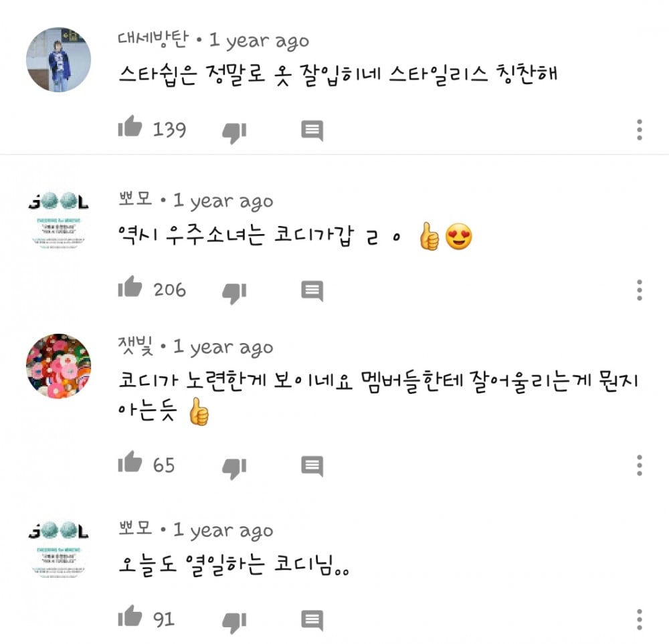Reply to the 대세방탄 comment
This screenshot has width=669, height=644.
click(312, 130)
